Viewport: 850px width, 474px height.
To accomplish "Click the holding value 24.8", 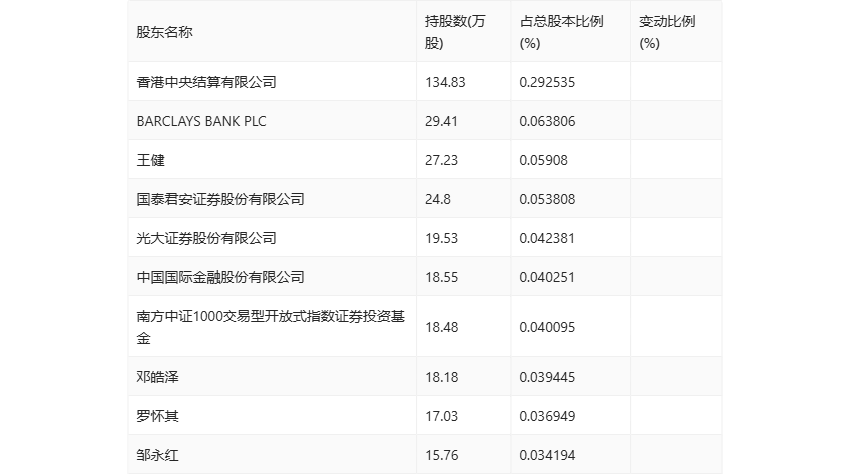I will click(x=437, y=199).
